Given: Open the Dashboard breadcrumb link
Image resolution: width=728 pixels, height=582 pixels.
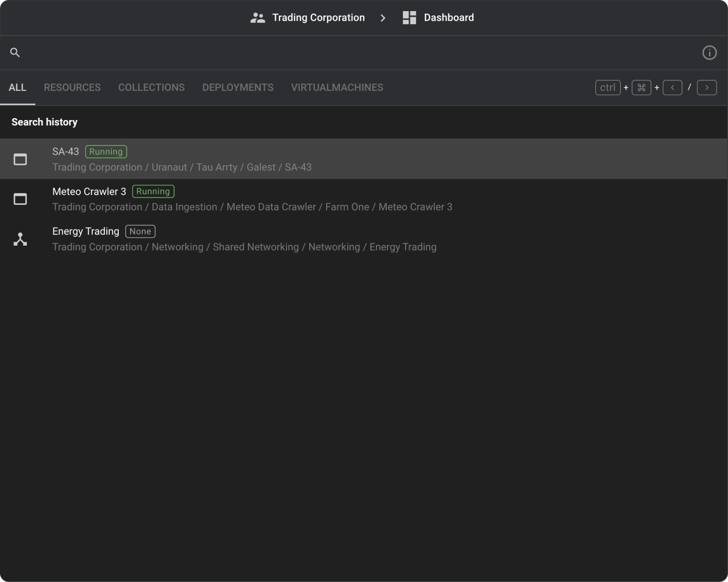Looking at the screenshot, I should point(448,18).
